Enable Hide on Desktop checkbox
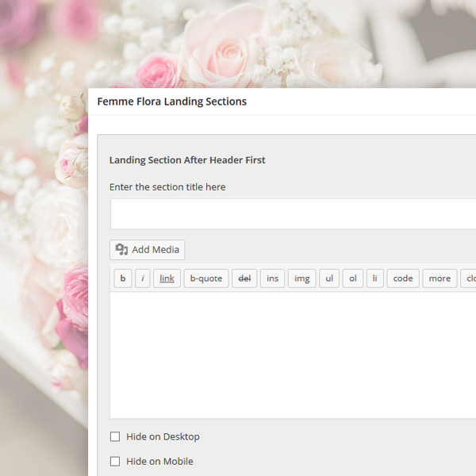The image size is (476, 476). click(x=115, y=437)
